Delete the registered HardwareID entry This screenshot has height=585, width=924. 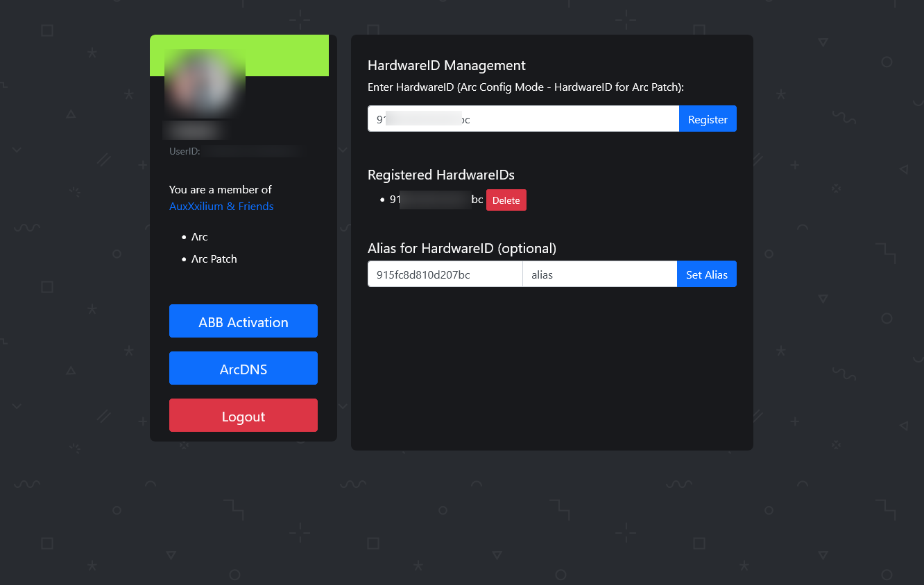coord(506,200)
